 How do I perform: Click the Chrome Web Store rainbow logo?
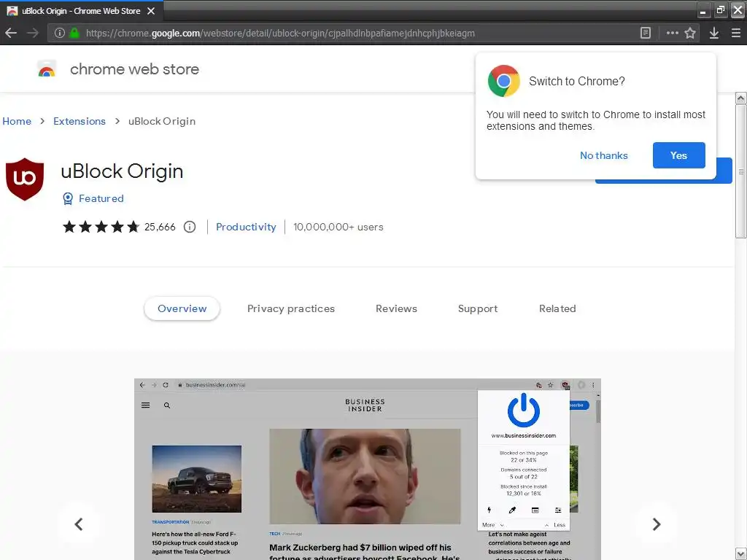(47, 69)
